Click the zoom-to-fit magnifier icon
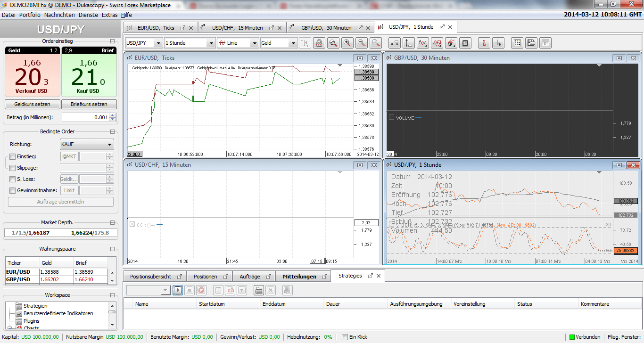Viewport: 644px width, 343px height. click(333, 43)
